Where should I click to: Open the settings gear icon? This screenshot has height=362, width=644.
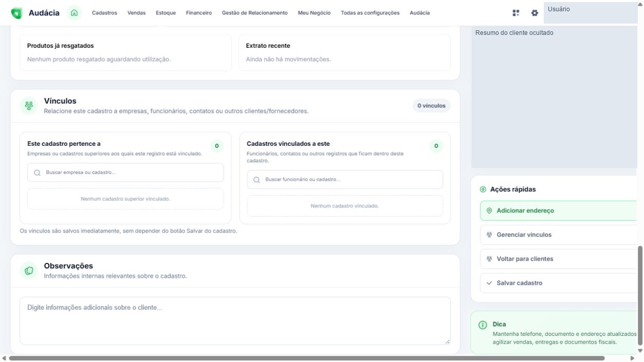pos(535,13)
